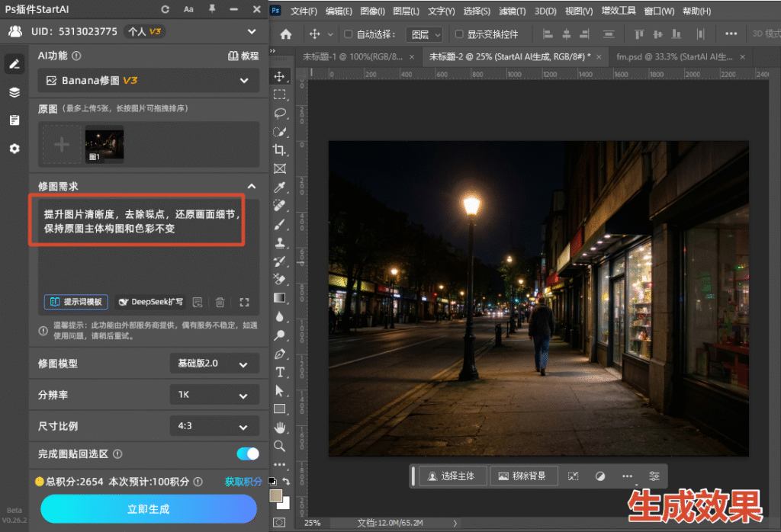Click the foreground color swatch
Image resolution: width=781 pixels, height=532 pixels.
tap(275, 495)
